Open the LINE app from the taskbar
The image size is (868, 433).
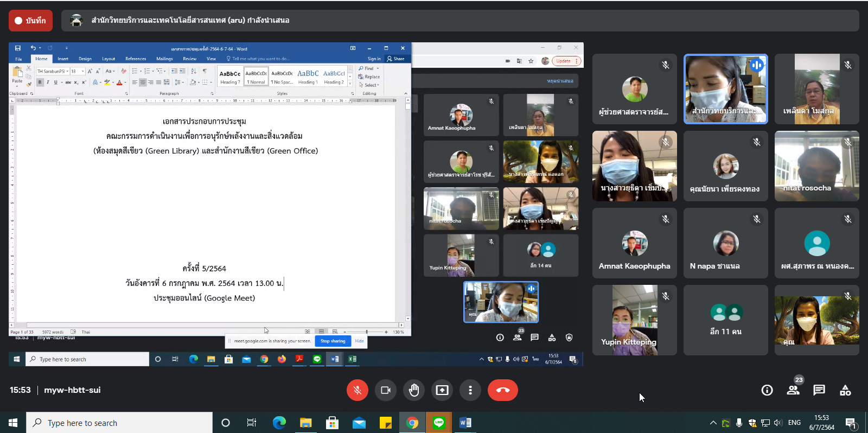(439, 423)
